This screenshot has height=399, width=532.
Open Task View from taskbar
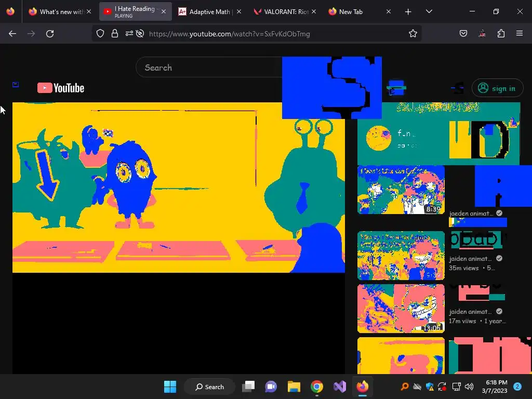pos(248,387)
